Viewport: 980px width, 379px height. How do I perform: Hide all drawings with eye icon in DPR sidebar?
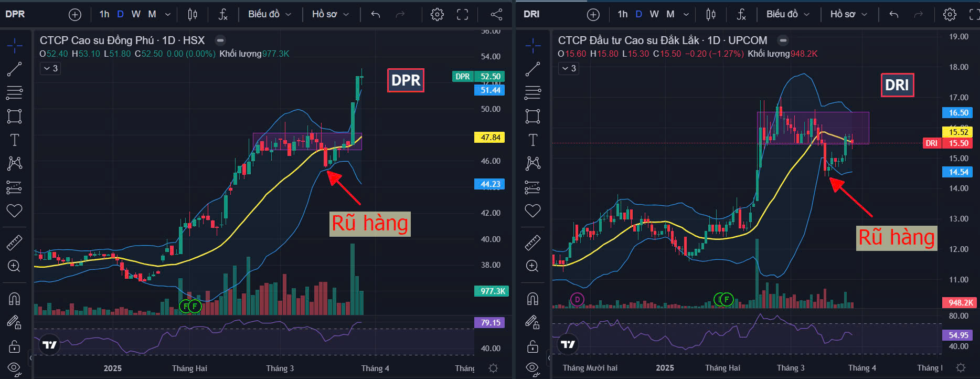(15, 369)
